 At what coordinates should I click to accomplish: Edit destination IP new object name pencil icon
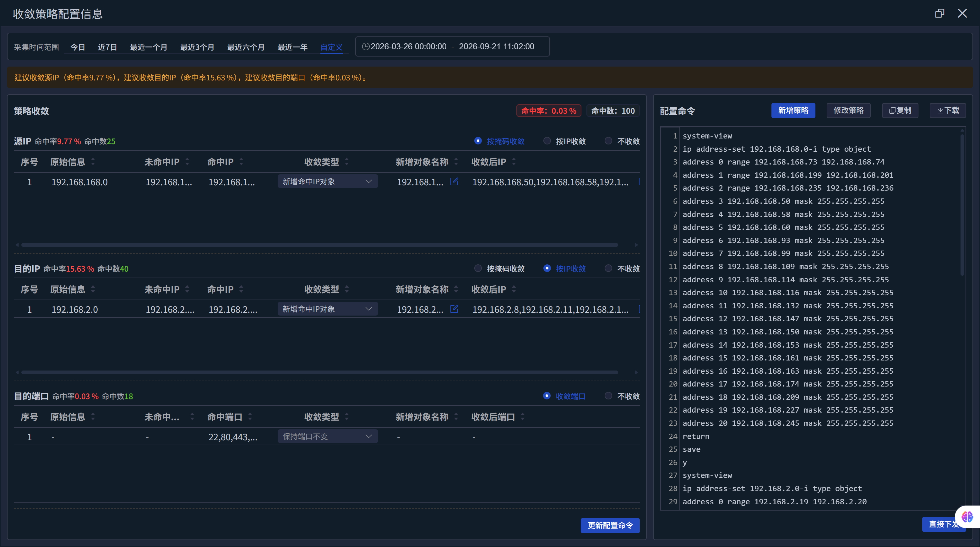(x=454, y=309)
